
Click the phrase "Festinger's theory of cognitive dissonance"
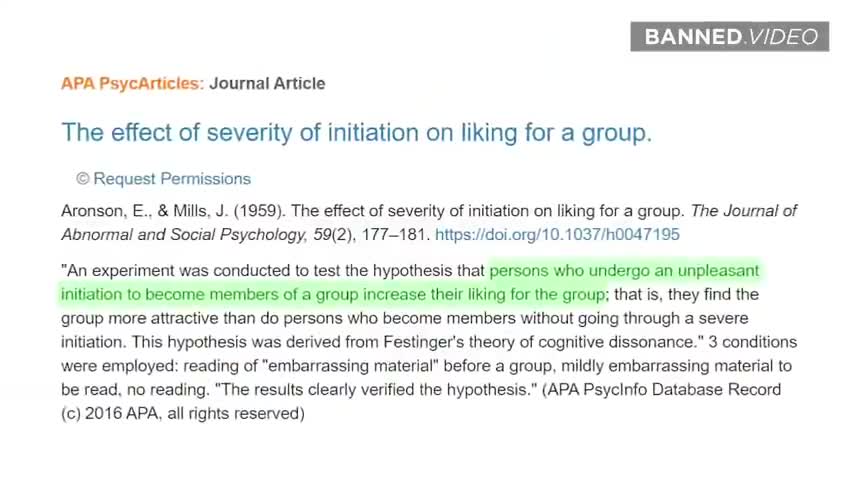541,342
